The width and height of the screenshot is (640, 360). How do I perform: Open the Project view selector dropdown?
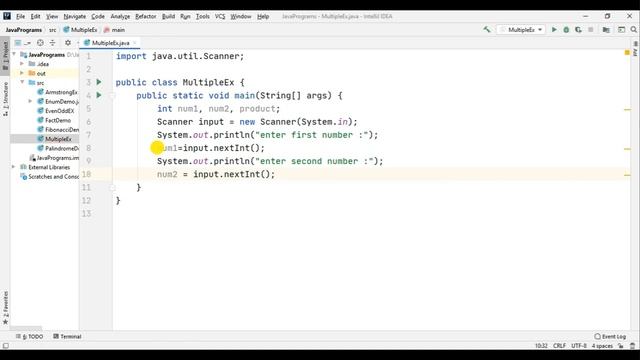click(x=22, y=42)
